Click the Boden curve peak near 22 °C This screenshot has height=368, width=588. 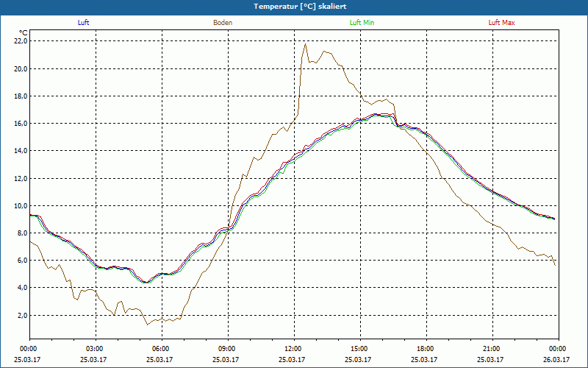[x=305, y=44]
